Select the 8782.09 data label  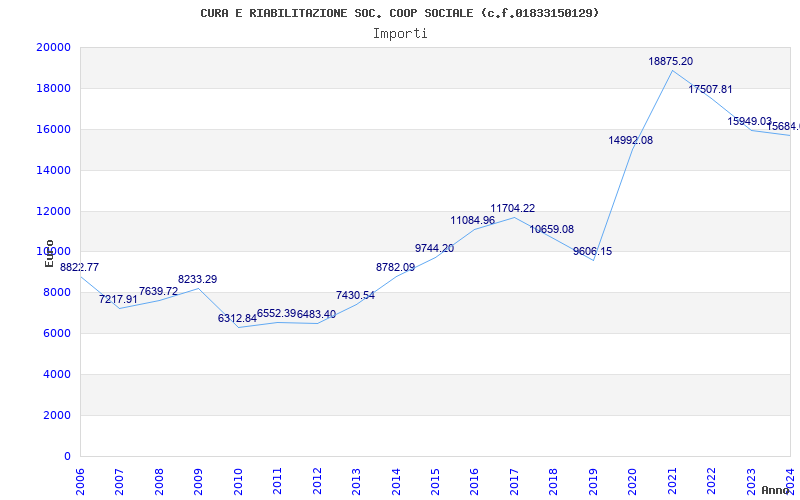pos(395,267)
